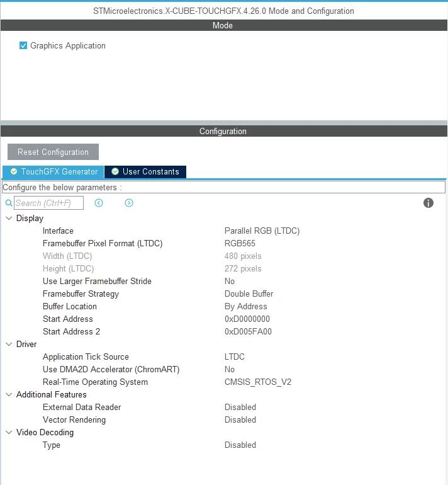Click the search magnifier icon

click(x=9, y=203)
